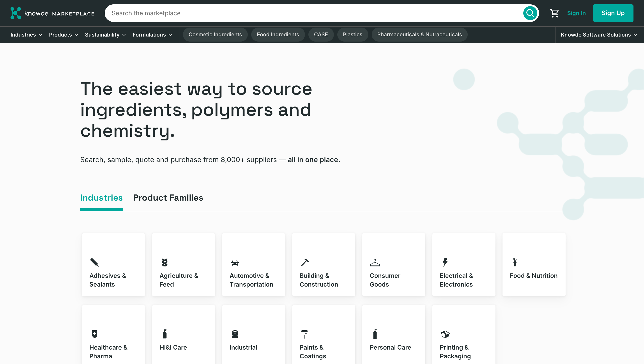Click the Knowde Marketplace logo
This screenshot has height=364, width=644.
[x=52, y=13]
